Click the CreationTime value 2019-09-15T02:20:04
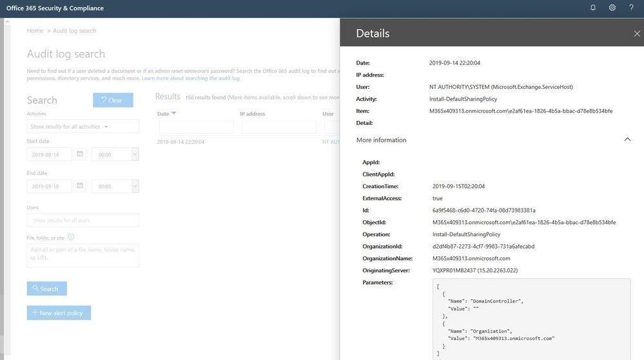The image size is (644, 360). coord(458,186)
